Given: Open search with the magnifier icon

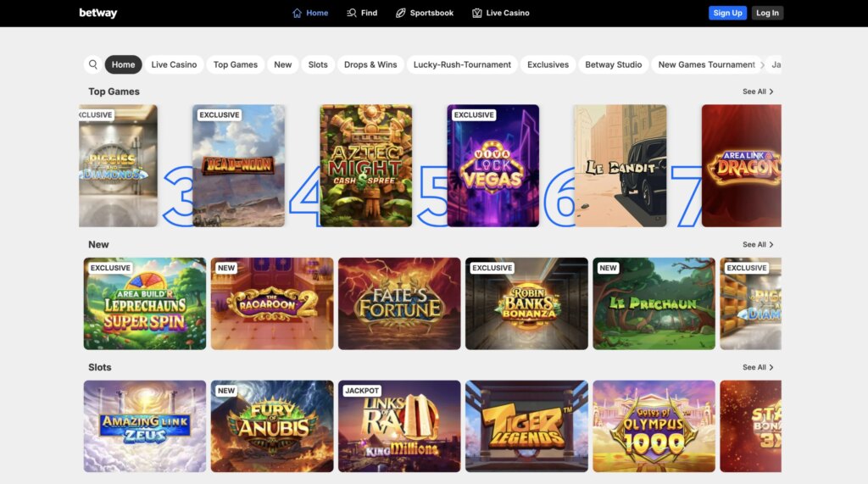Looking at the screenshot, I should coord(93,64).
